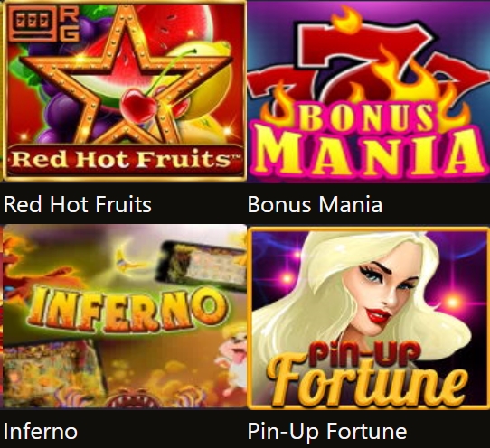Click the Red Hot Fruits banner inside the artwork
This screenshot has height=448, width=490.
(x=125, y=159)
